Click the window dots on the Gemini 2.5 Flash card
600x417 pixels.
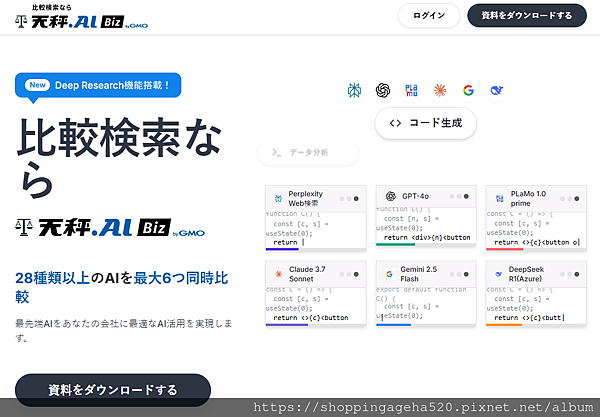tap(459, 274)
